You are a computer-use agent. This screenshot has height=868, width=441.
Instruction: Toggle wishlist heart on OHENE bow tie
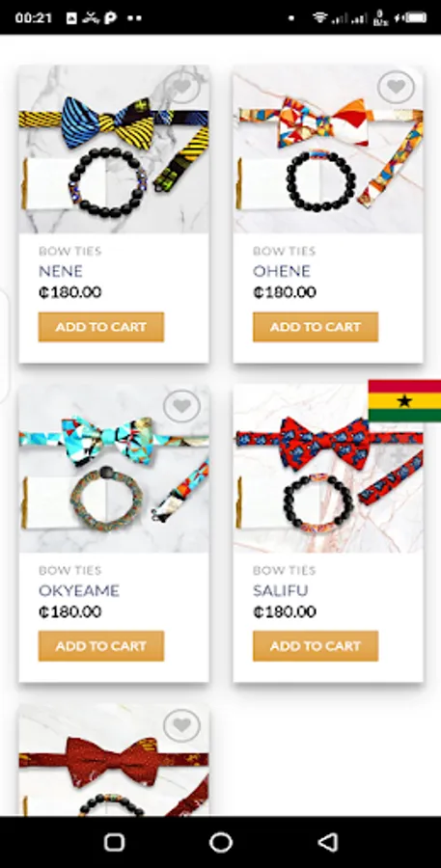(x=396, y=87)
